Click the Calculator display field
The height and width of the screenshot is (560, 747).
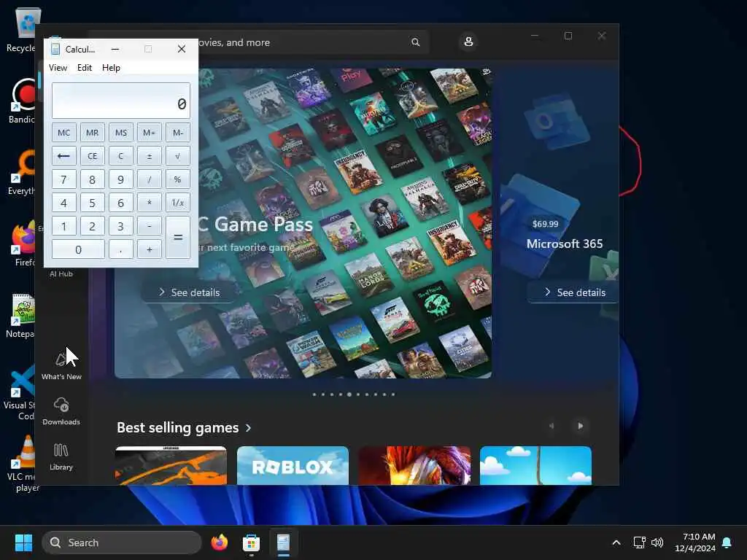pyautogui.click(x=121, y=101)
